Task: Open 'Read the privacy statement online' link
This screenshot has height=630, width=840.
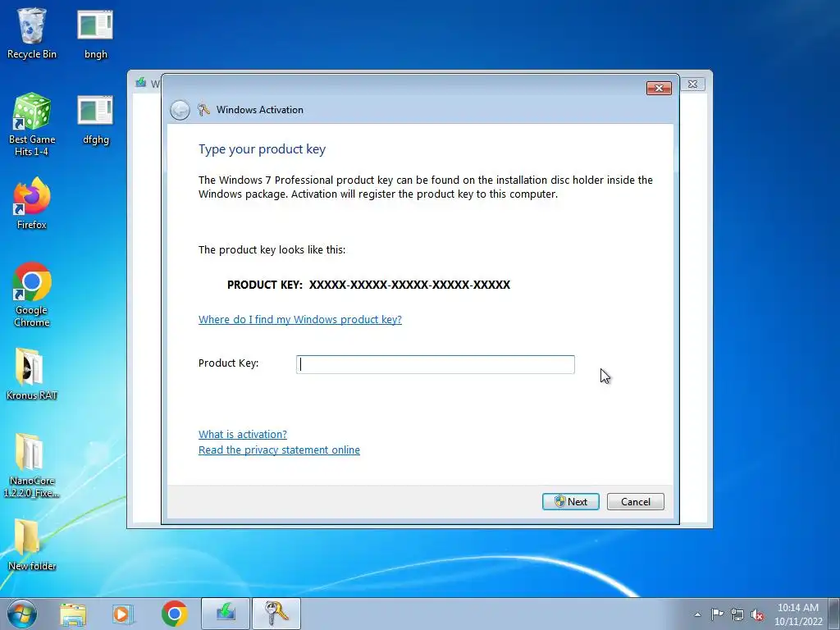Action: (279, 450)
